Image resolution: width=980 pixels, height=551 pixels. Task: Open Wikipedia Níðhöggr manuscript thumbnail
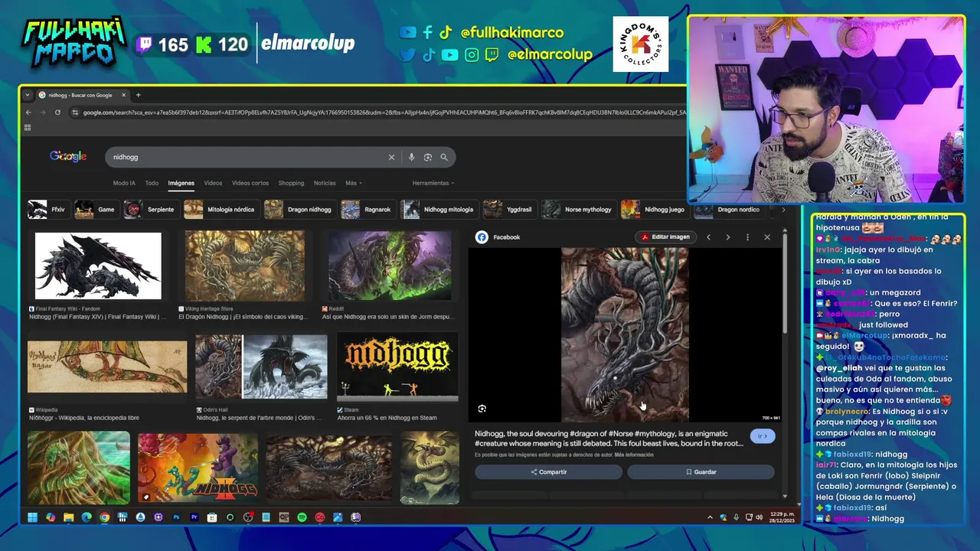[x=107, y=367]
